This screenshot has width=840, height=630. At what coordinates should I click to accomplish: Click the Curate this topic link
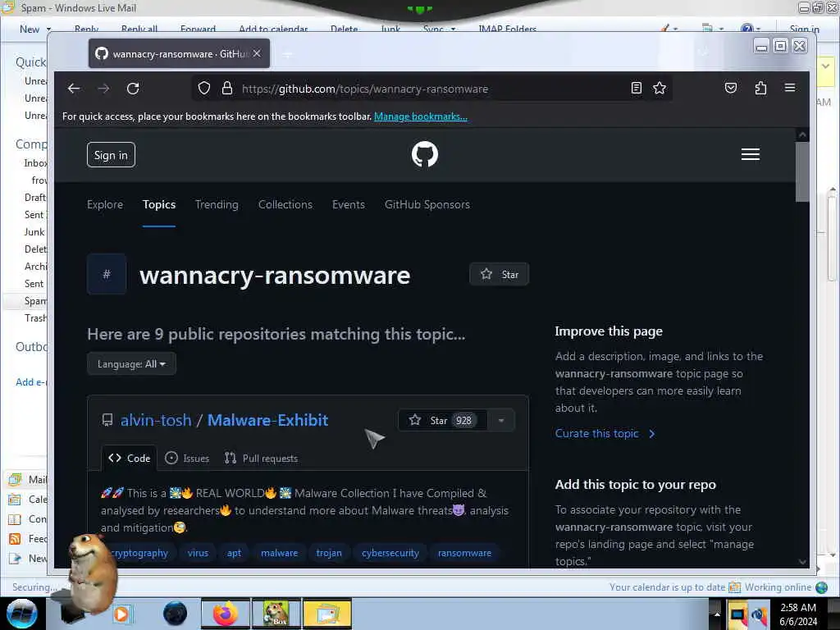click(x=605, y=433)
